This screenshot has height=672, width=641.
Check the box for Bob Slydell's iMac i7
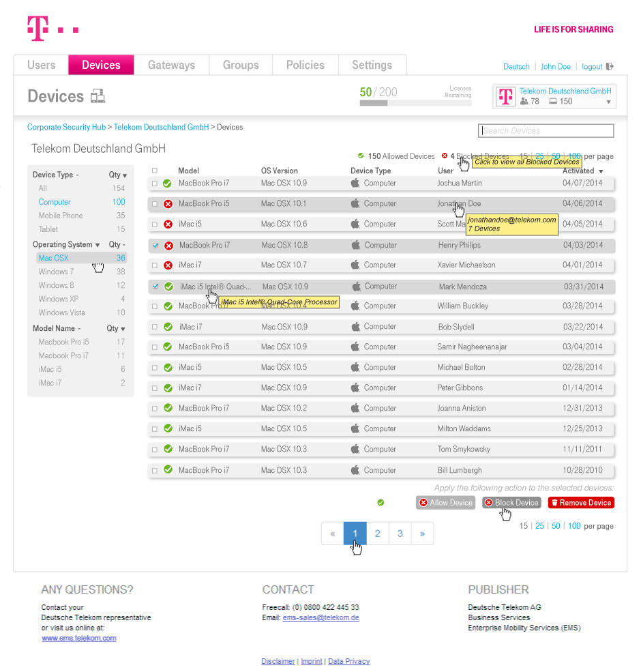(155, 327)
